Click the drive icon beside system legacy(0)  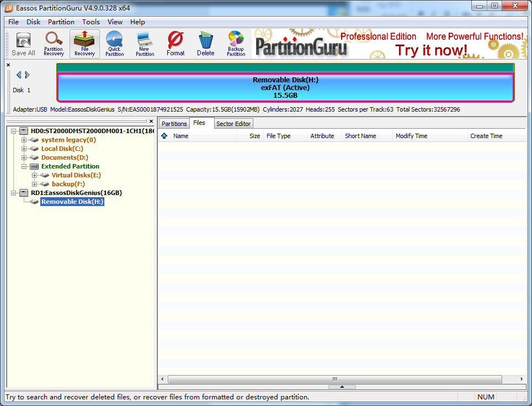(34, 140)
